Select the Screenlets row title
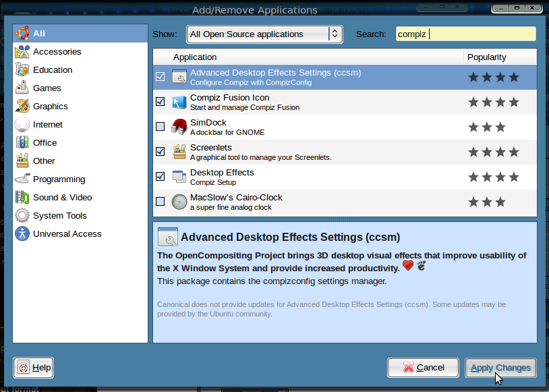The width and height of the screenshot is (549, 392). click(211, 148)
